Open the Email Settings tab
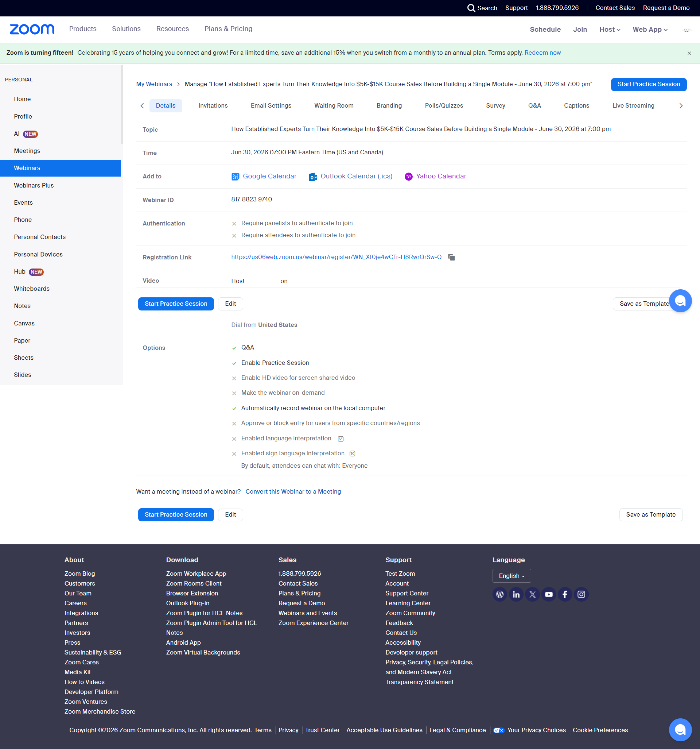700x749 pixels. [271, 105]
